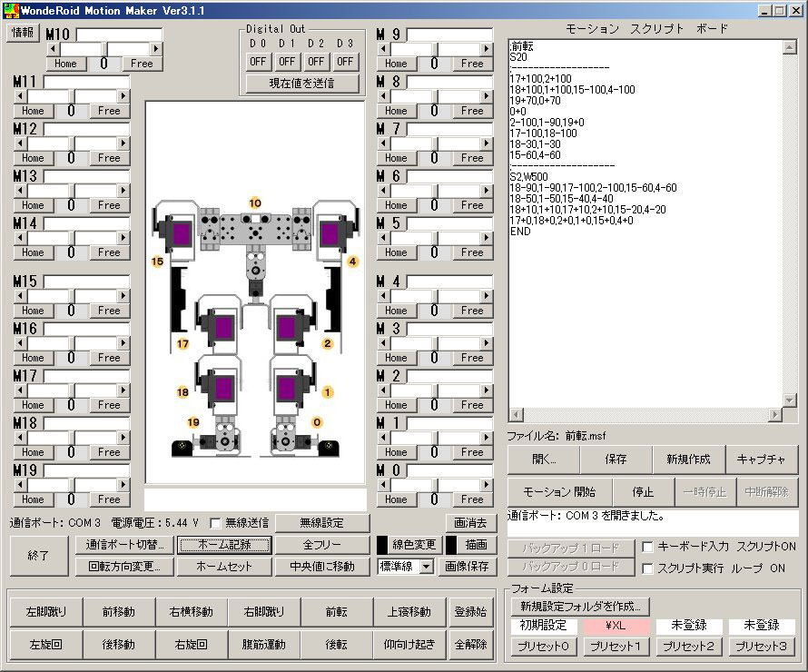Click the black swatch beside 線色変更
Viewport: 808px width, 672px height.
pos(382,545)
